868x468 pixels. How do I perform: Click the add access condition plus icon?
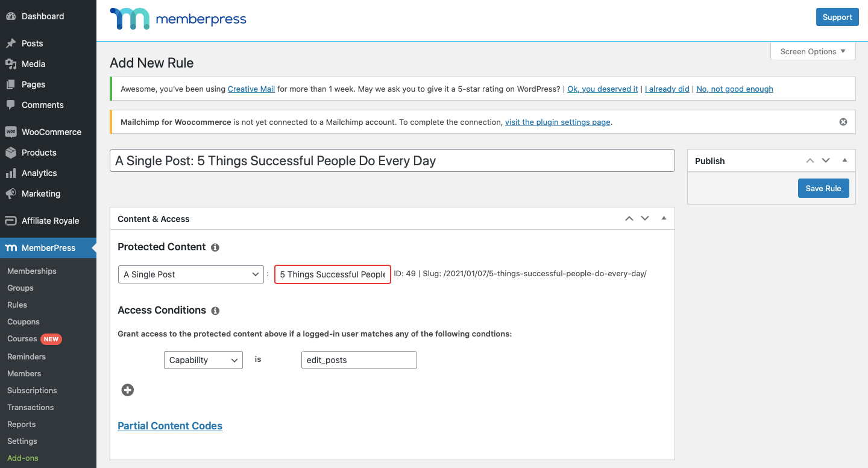tap(128, 390)
